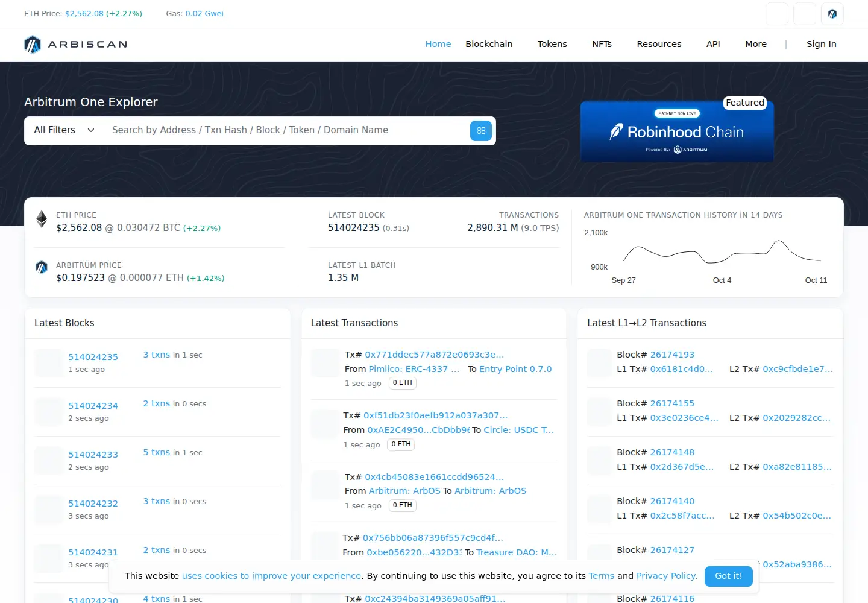Click the 2,890.31 M transactions value
The width and height of the screenshot is (868, 603).
click(492, 228)
